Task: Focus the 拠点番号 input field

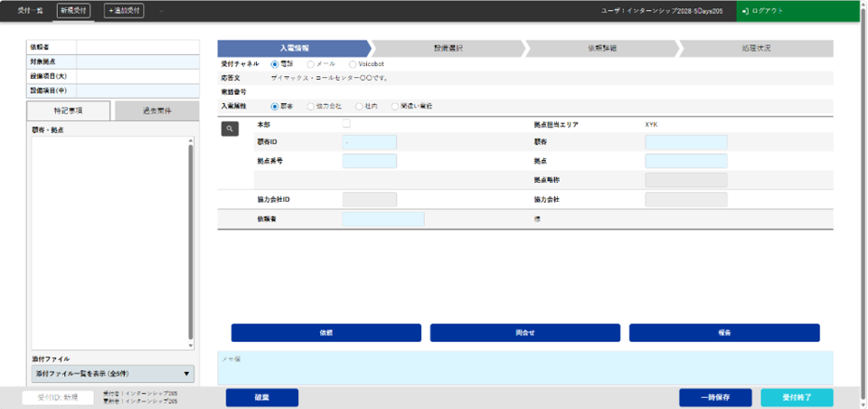Action: 370,161
